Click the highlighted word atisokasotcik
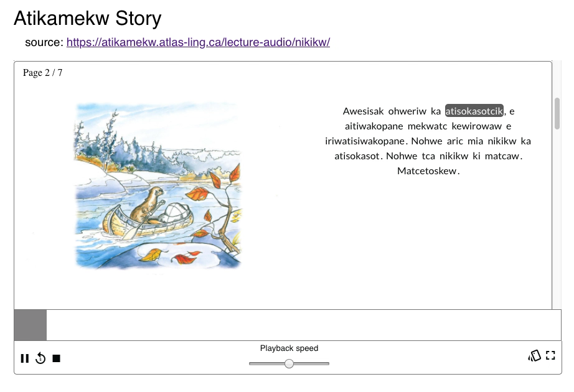574x392 pixels. pyautogui.click(x=474, y=111)
